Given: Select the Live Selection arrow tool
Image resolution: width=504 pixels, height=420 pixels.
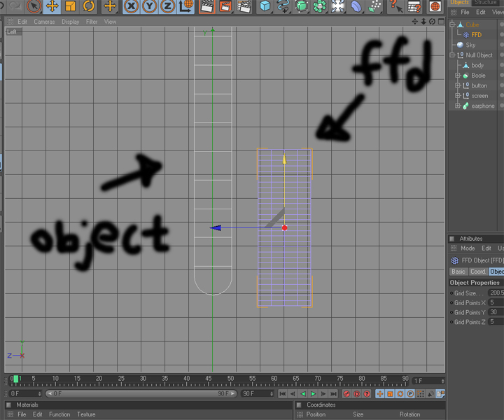Looking at the screenshot, I should tap(34, 6).
